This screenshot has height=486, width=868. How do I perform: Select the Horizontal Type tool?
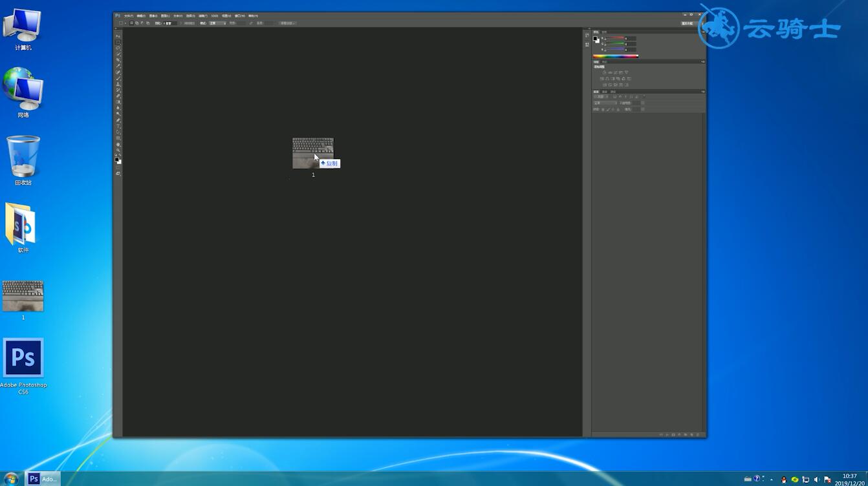click(x=118, y=126)
